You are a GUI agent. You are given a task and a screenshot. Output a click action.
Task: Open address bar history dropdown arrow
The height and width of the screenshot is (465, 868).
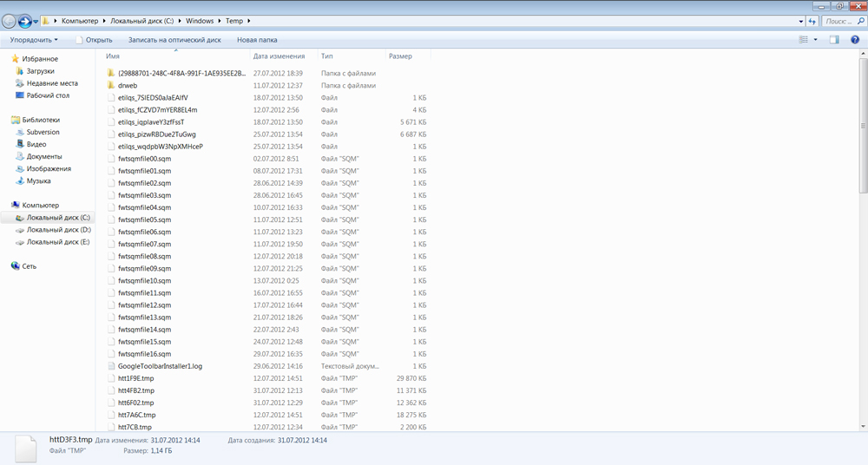[x=801, y=22]
